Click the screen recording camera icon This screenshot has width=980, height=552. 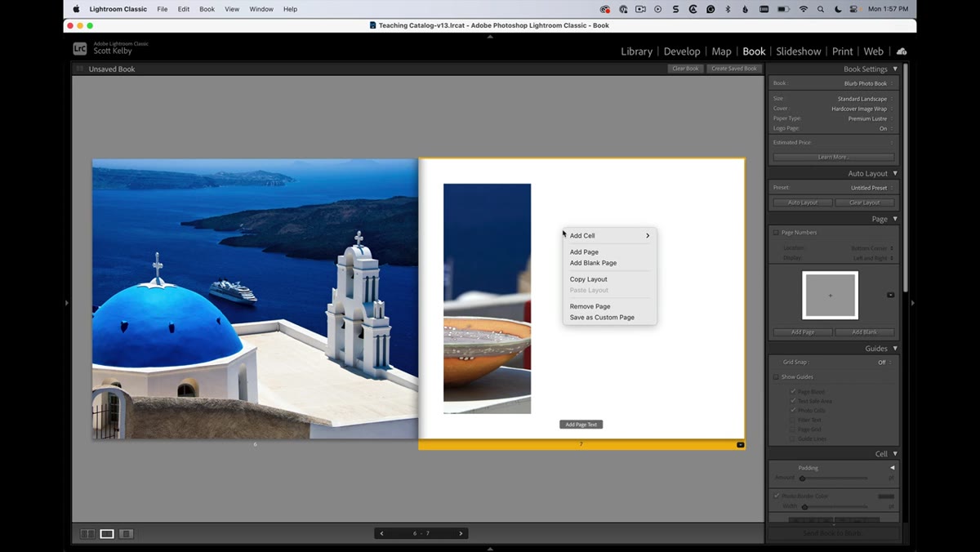point(640,9)
